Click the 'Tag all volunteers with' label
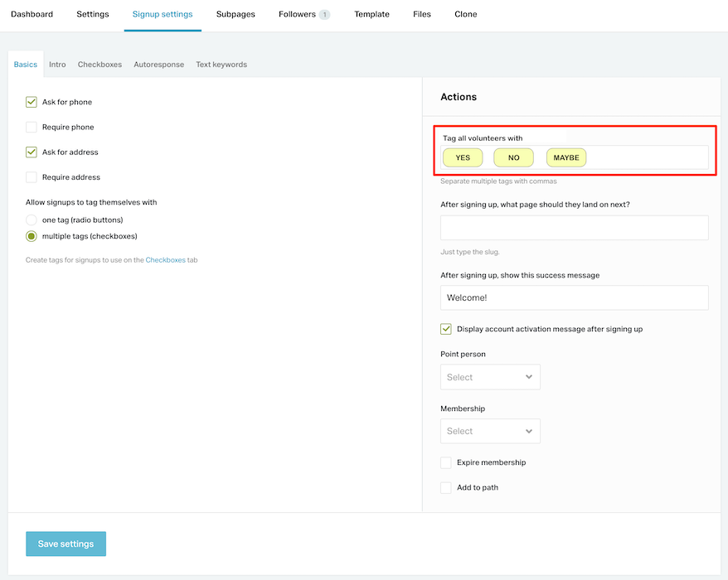Screen dimensions: 728x580 tap(483, 138)
